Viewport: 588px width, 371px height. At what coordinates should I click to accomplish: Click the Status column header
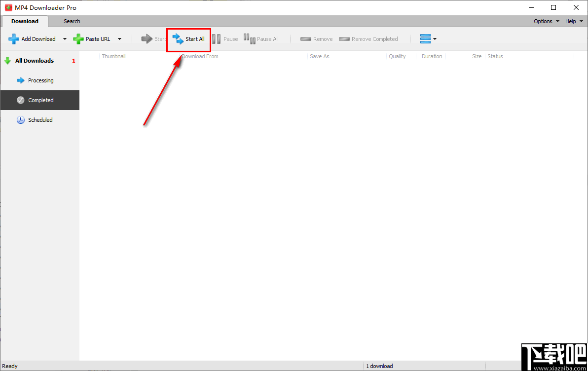click(495, 56)
